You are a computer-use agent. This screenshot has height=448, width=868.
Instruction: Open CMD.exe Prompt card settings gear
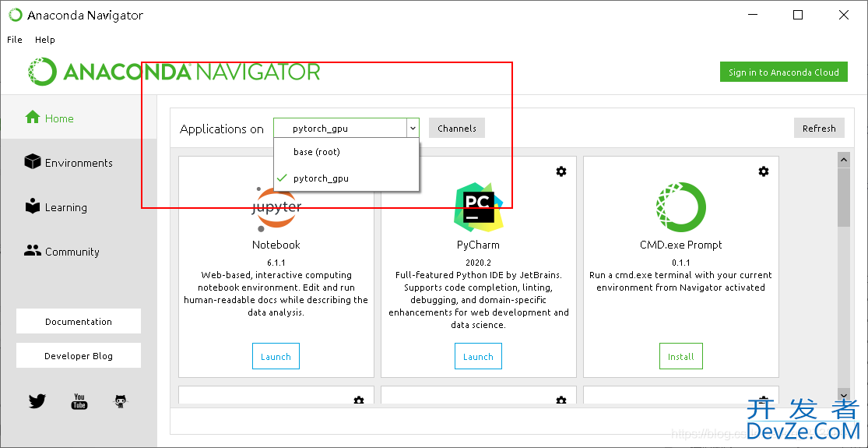coord(764,171)
